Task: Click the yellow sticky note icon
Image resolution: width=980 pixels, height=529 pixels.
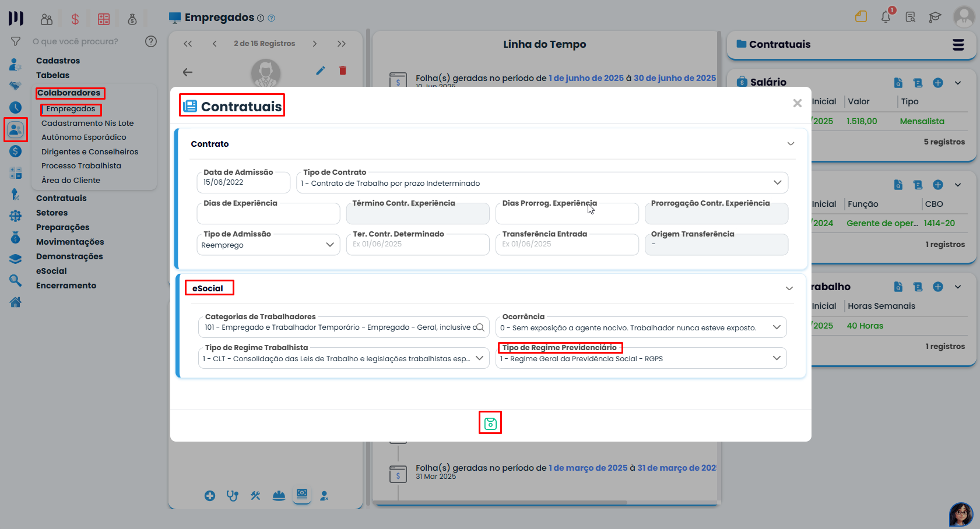Action: click(x=861, y=16)
